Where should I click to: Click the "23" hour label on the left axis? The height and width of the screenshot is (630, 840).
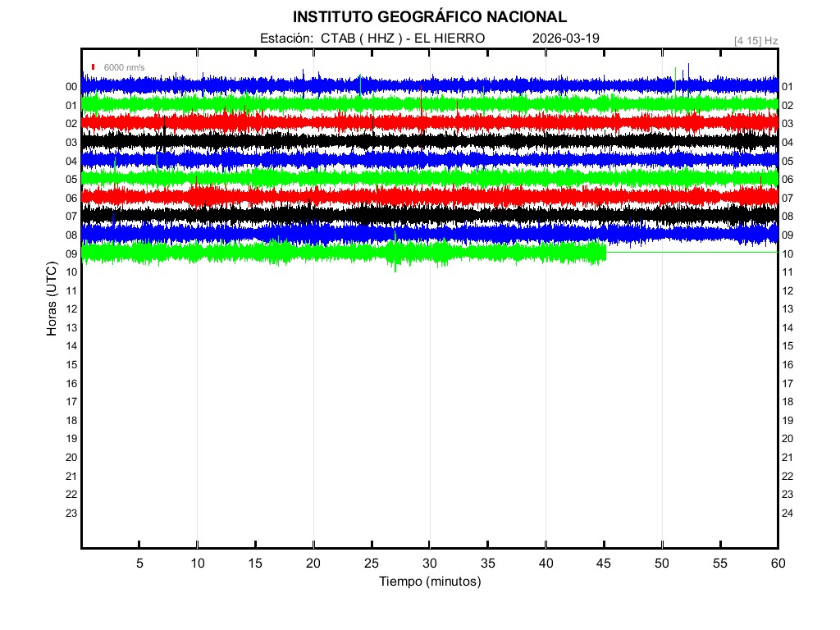(71, 514)
